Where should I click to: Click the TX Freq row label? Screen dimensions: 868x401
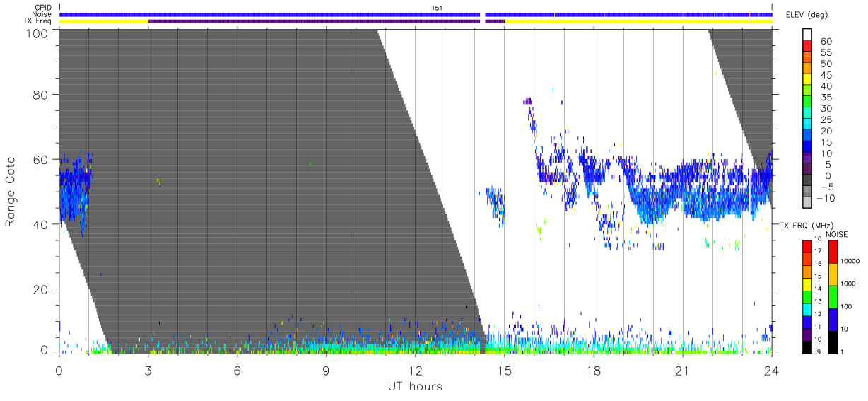(x=37, y=21)
